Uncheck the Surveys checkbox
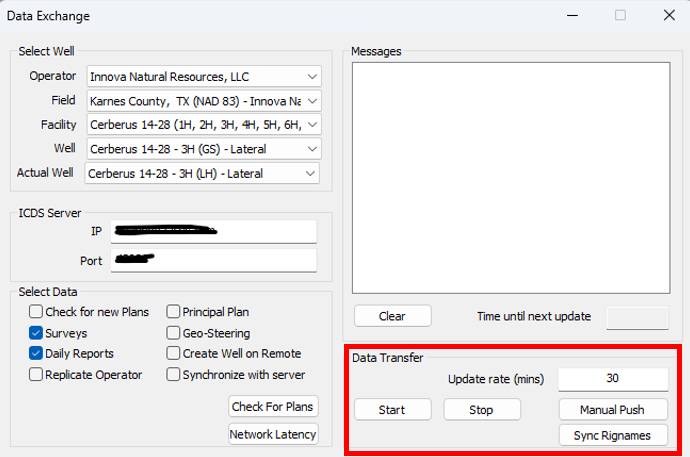 [37, 333]
